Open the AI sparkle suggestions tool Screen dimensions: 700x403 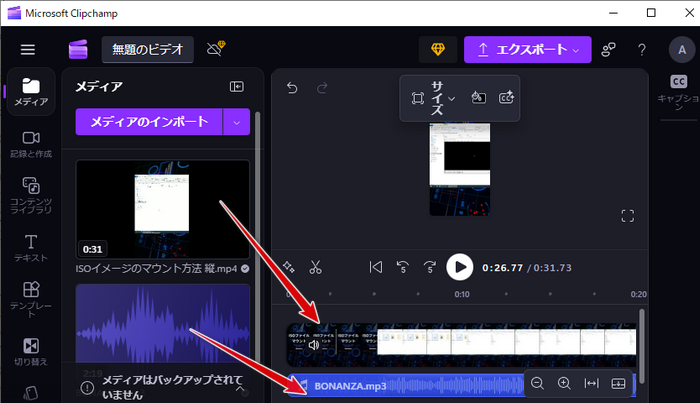coord(289,267)
